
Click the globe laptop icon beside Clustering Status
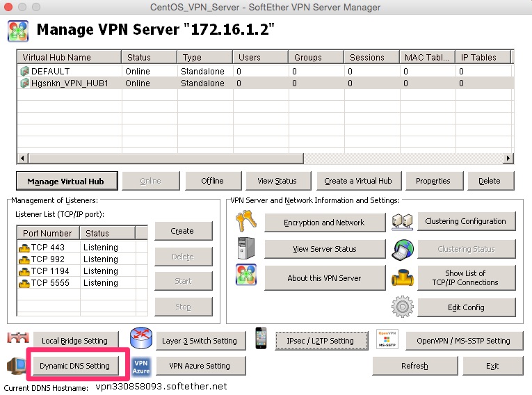tap(403, 250)
